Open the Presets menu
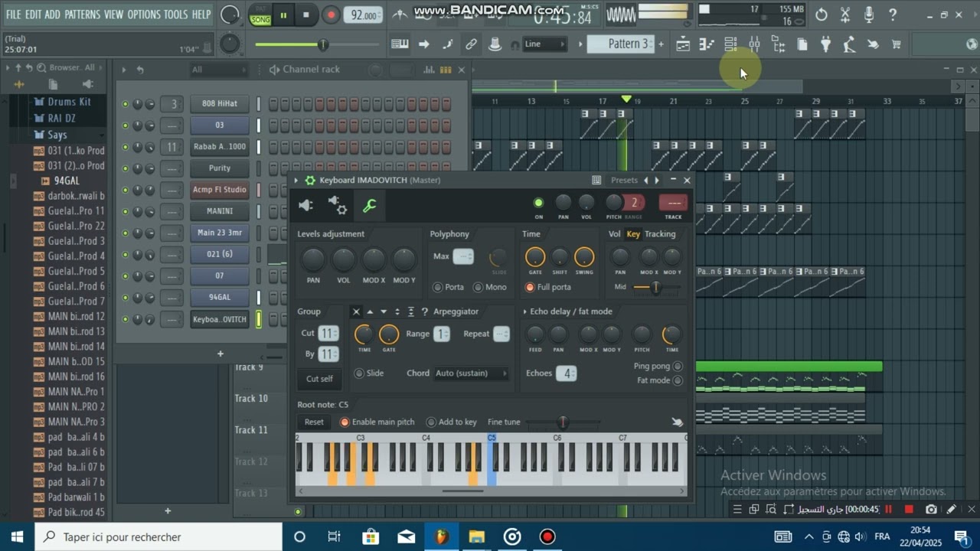This screenshot has height=551, width=980. (624, 181)
